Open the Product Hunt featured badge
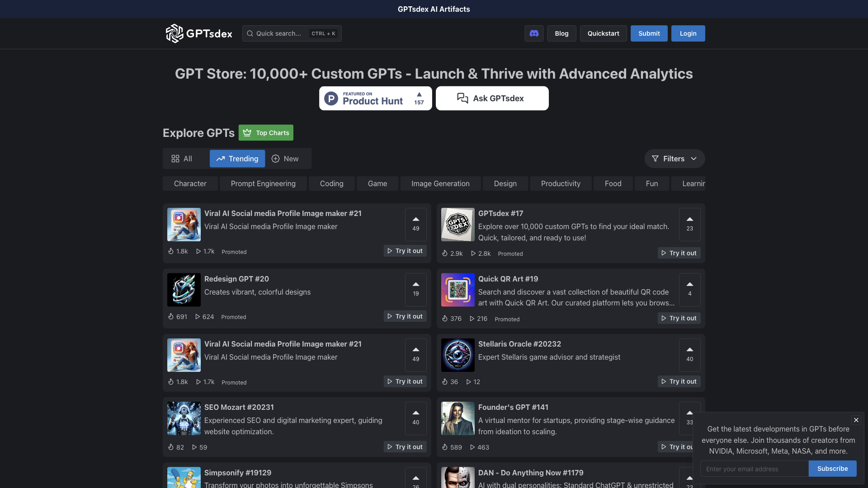868x488 pixels. coord(371,98)
